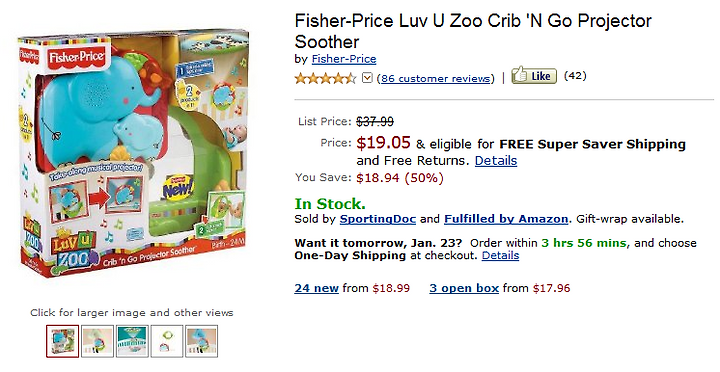This screenshot has width=720, height=372.
Task: Open Details link for One-Day Shipping
Action: click(x=501, y=255)
